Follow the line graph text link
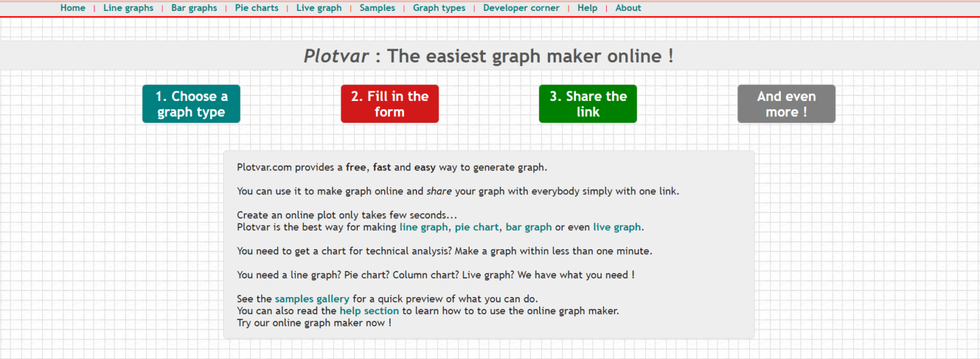Image resolution: width=980 pixels, height=359 pixels. [x=424, y=227]
